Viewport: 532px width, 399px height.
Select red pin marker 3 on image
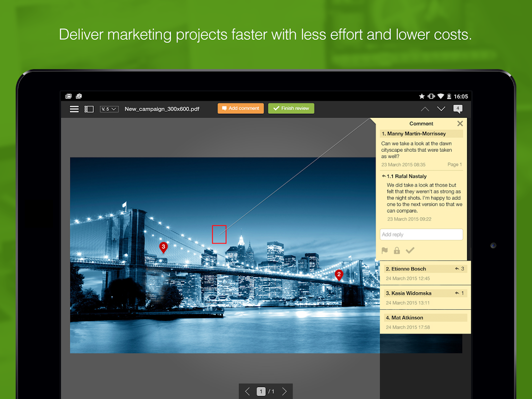pyautogui.click(x=164, y=247)
